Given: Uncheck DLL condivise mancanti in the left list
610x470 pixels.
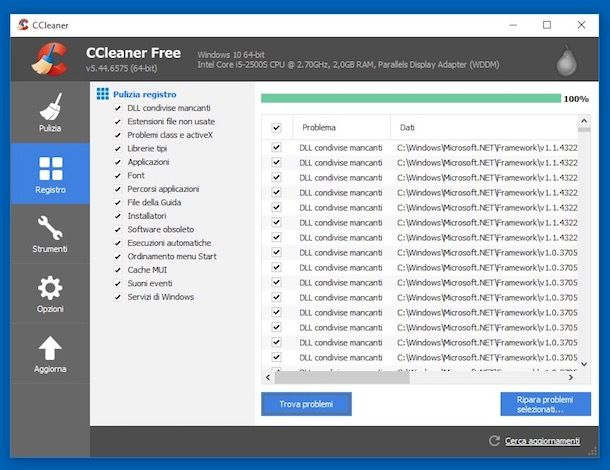Looking at the screenshot, I should pyautogui.click(x=117, y=108).
